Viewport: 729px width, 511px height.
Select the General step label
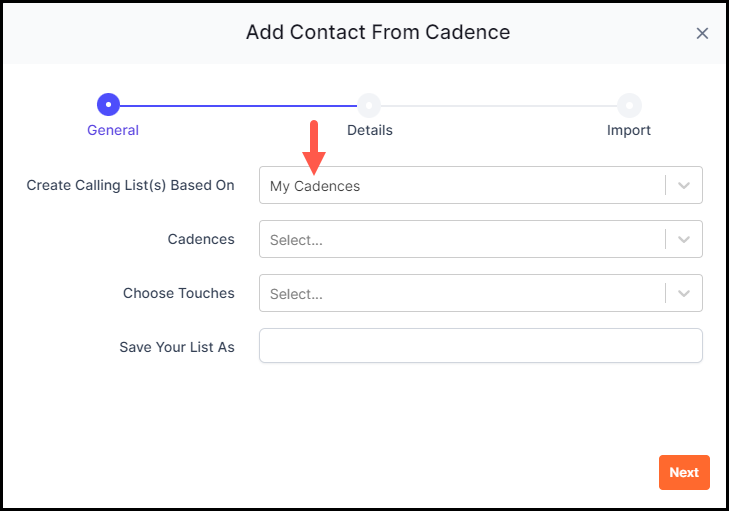(x=113, y=130)
